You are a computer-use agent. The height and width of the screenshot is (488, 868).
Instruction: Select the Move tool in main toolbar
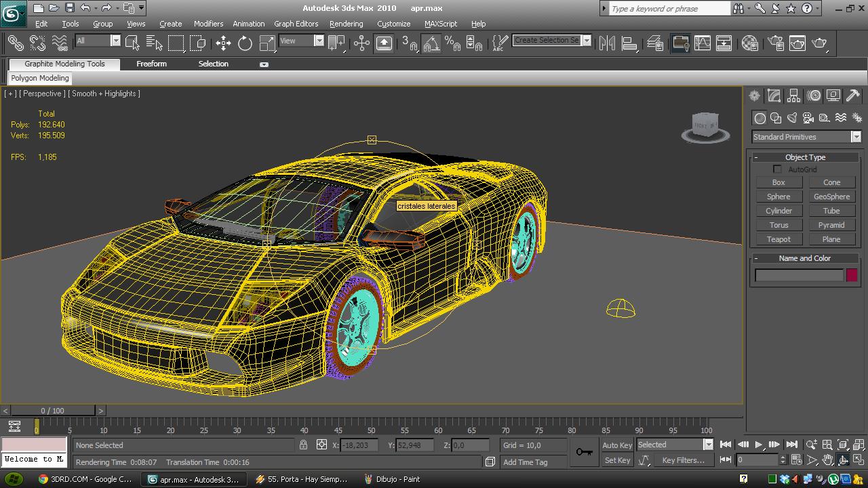[x=223, y=43]
